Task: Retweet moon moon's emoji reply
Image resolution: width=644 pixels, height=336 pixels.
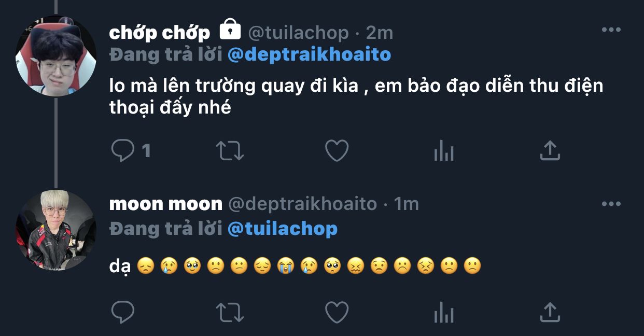Action: (x=229, y=312)
